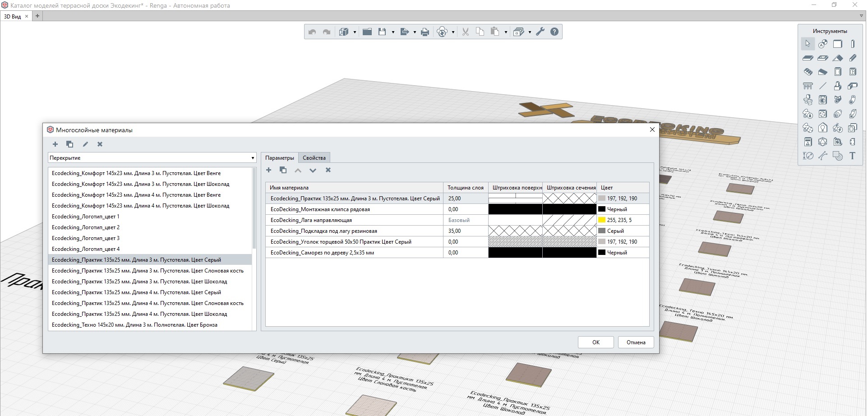Click the export arrow icon in toolbar
The image size is (868, 416).
click(x=404, y=32)
